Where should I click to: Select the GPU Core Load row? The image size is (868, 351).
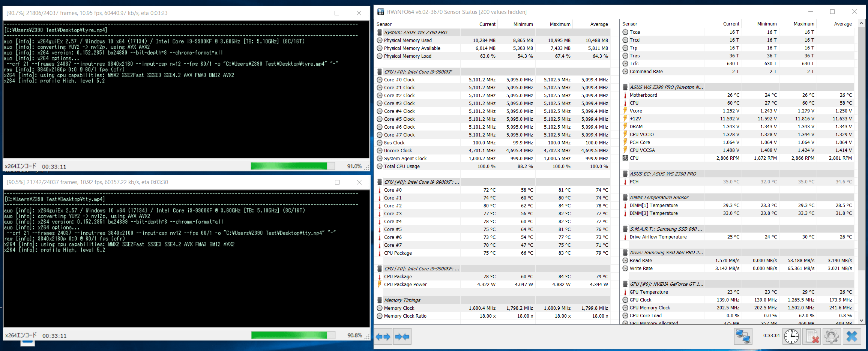[x=737, y=315]
